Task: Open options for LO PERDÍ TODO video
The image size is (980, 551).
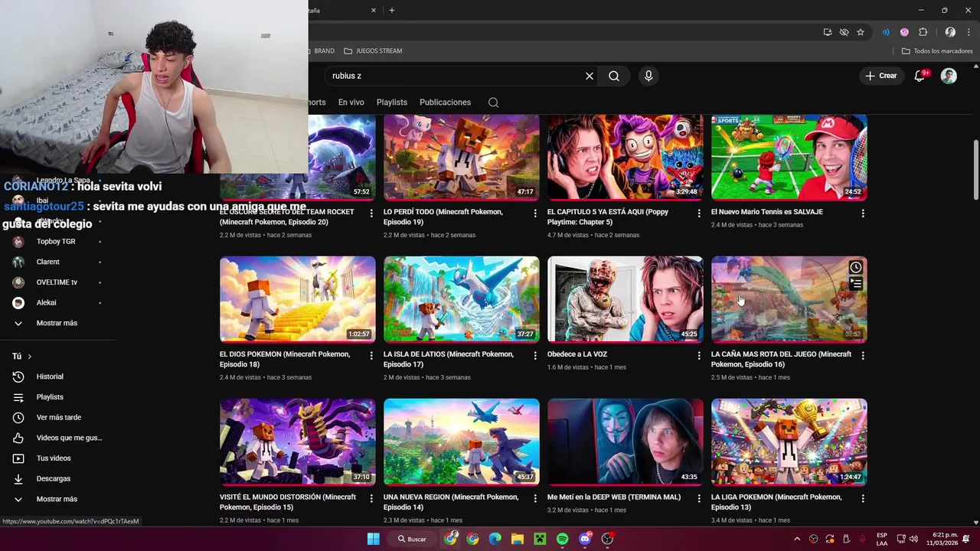Action: (x=535, y=213)
